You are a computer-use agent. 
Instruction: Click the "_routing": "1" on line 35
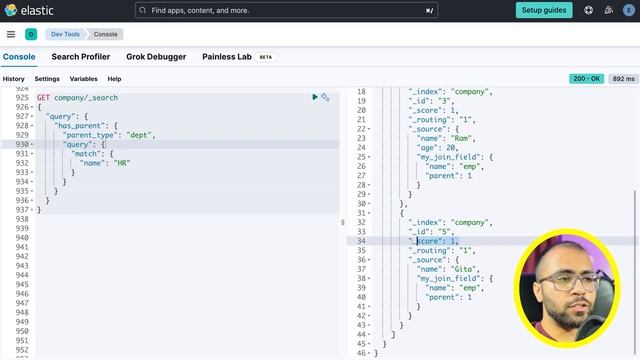(x=442, y=251)
